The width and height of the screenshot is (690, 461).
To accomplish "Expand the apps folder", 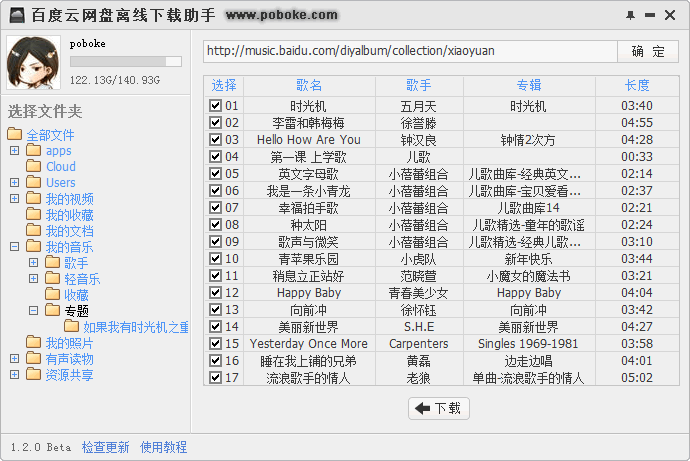I will click(15, 150).
